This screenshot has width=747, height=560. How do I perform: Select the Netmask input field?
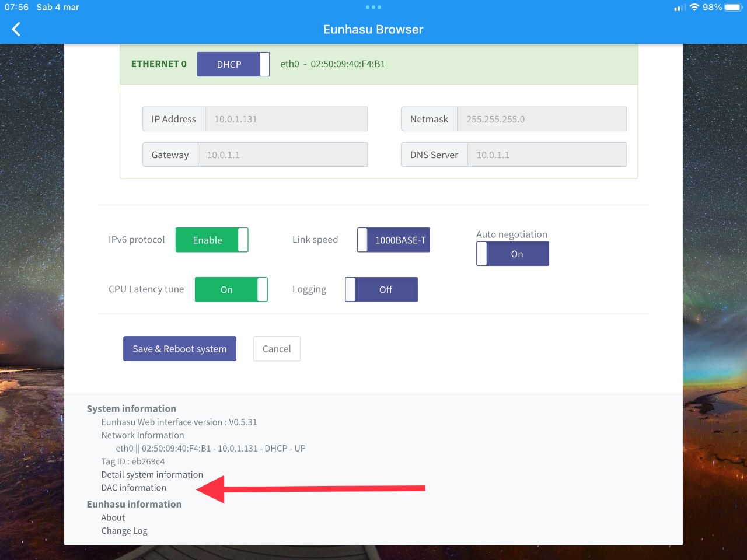coord(542,119)
